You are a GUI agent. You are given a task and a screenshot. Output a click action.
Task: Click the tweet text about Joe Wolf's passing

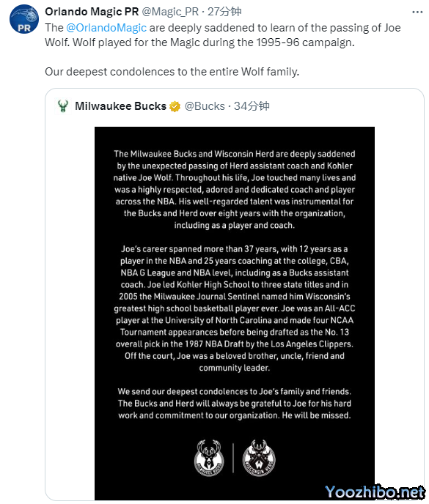click(x=223, y=35)
